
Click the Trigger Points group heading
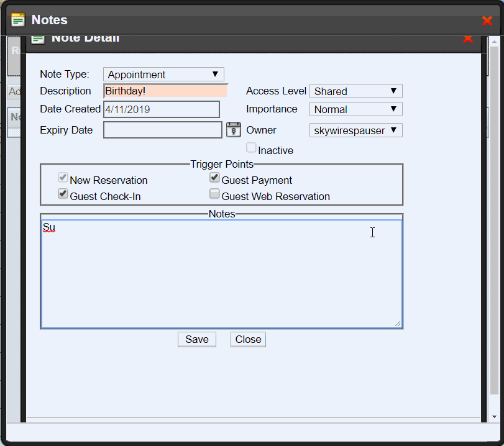click(x=222, y=164)
